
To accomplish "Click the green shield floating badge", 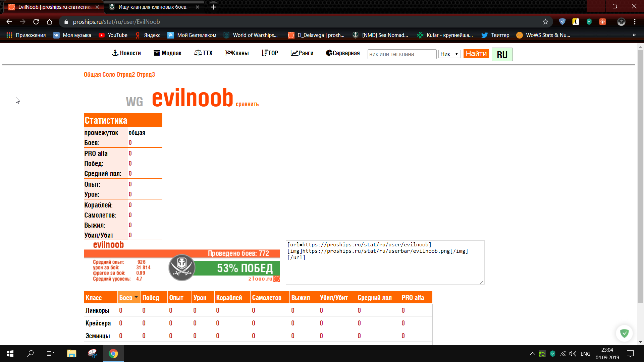I will [624, 333].
